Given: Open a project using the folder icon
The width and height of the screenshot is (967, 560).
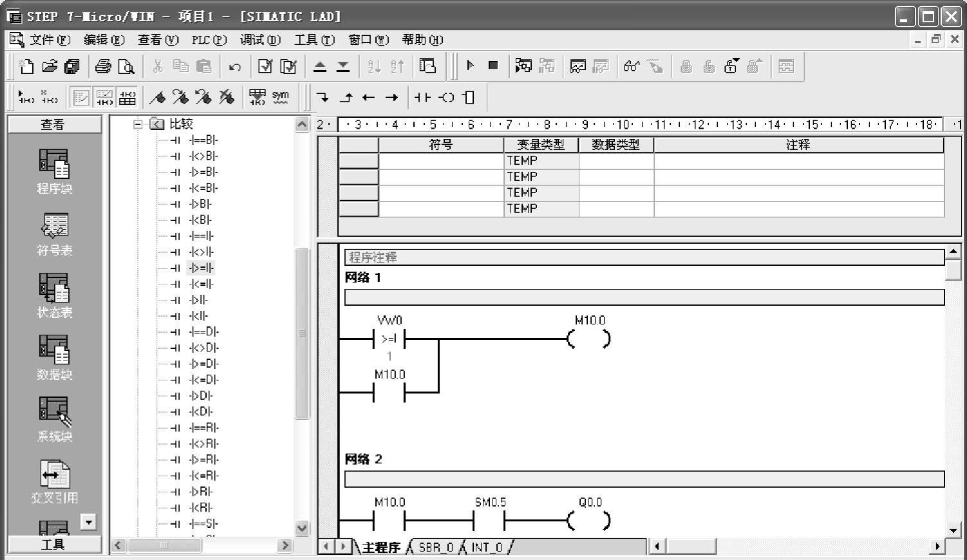Looking at the screenshot, I should coord(50,66).
